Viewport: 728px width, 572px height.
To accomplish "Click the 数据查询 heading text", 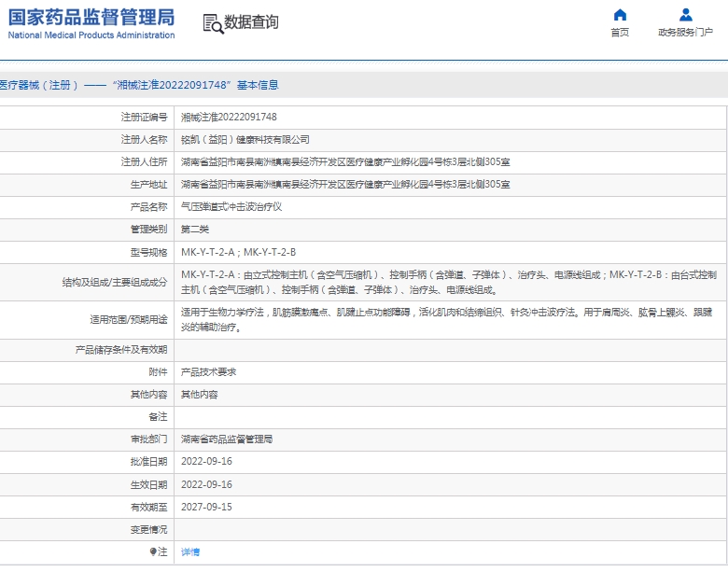I will (251, 21).
